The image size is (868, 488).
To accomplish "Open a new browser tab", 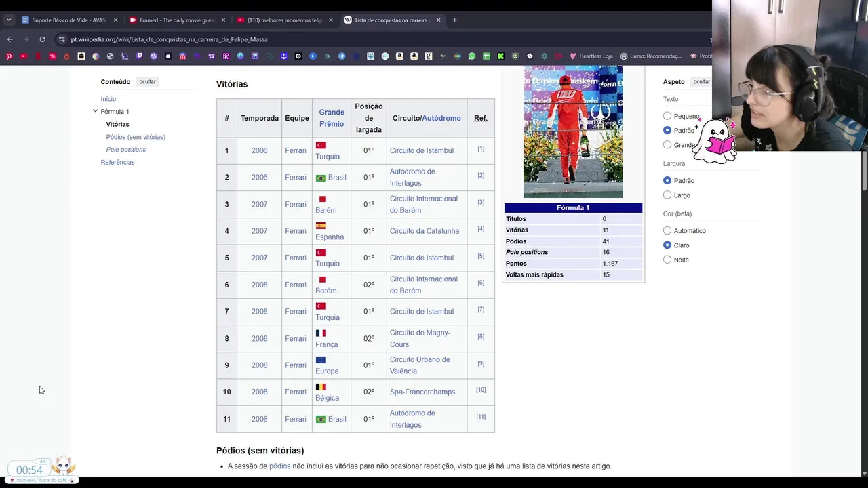I will [x=454, y=20].
